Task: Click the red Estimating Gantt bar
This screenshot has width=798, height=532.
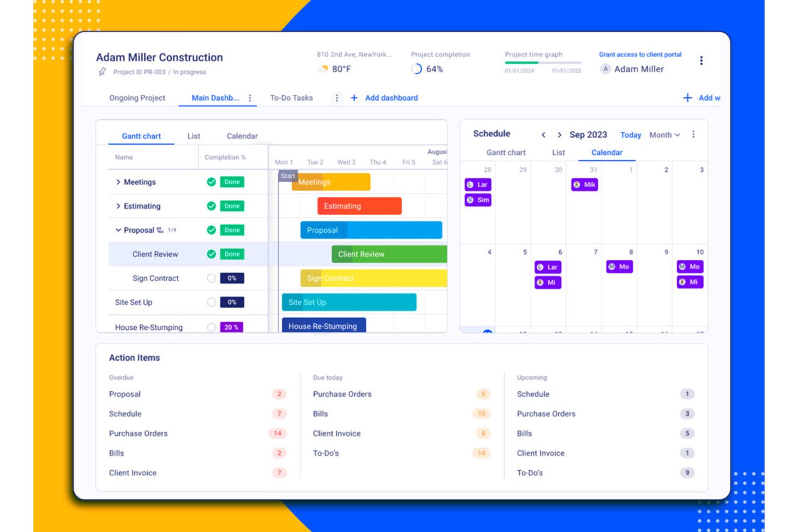Action: pos(360,206)
